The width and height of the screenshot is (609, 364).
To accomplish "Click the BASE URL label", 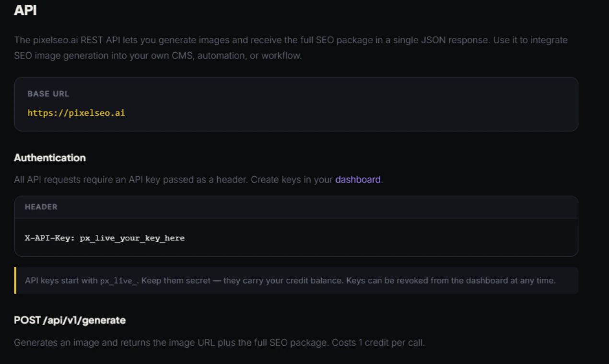I will tap(48, 94).
